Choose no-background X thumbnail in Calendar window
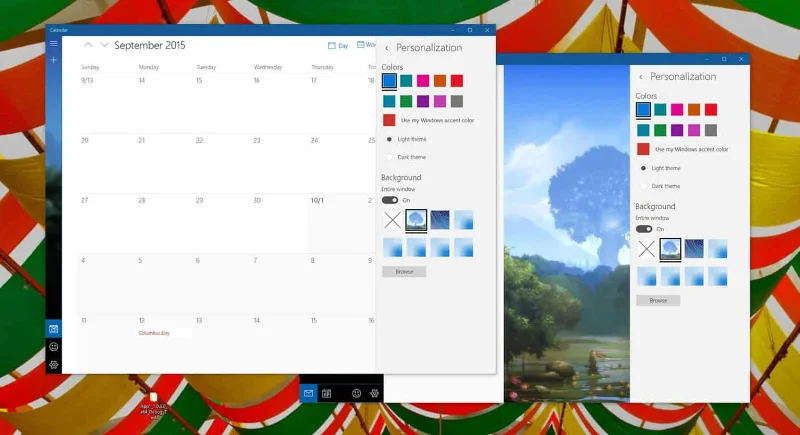 coord(392,220)
